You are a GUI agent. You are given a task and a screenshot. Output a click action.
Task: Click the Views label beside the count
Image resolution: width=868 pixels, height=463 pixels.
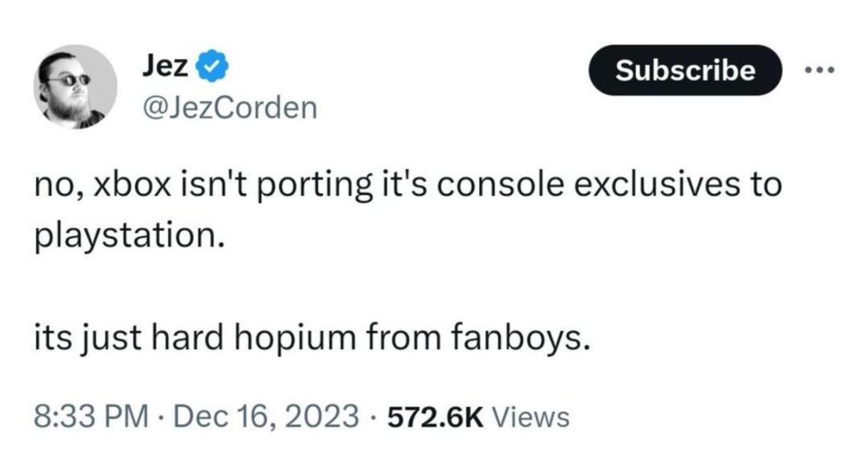click(531, 416)
